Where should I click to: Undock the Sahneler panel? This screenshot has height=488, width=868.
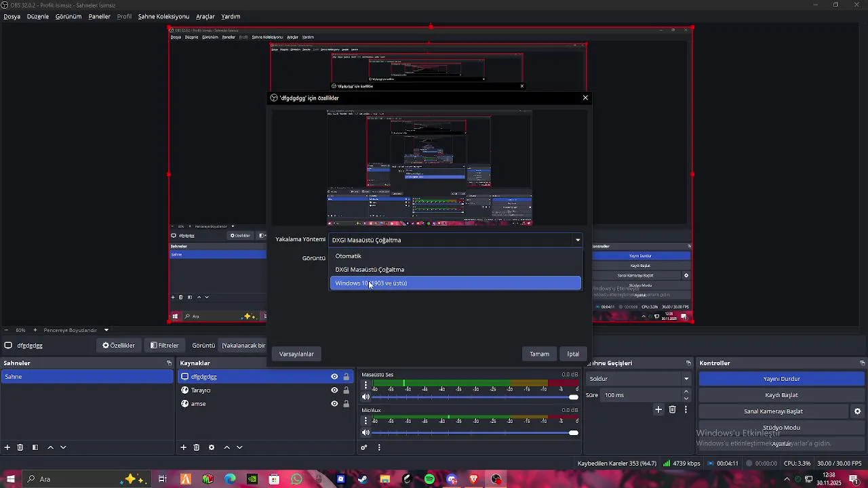click(x=169, y=363)
